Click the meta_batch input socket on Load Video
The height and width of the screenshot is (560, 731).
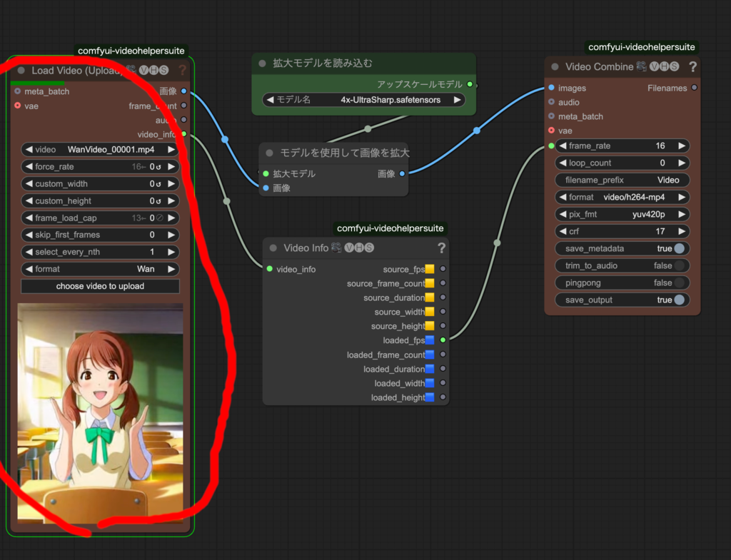pos(18,91)
